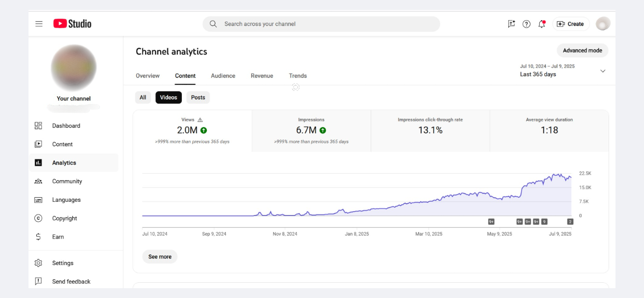644x298 pixels.
Task: Click the Content play icon in sidebar
Action: pyautogui.click(x=38, y=144)
